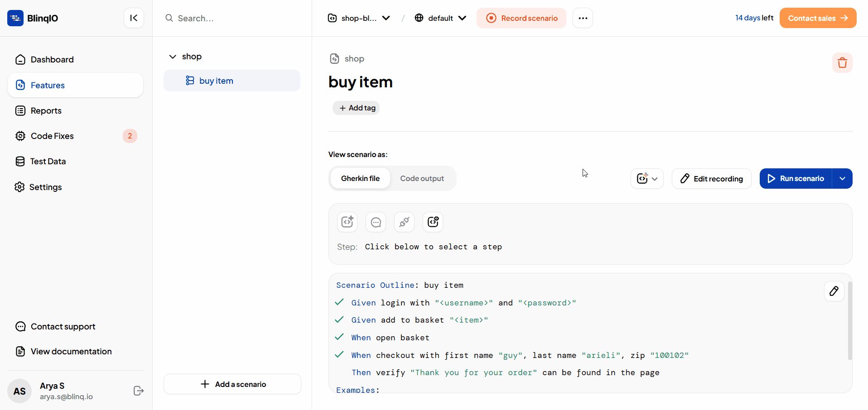Collapse the sidebar with the arrow icon

pyautogui.click(x=134, y=18)
